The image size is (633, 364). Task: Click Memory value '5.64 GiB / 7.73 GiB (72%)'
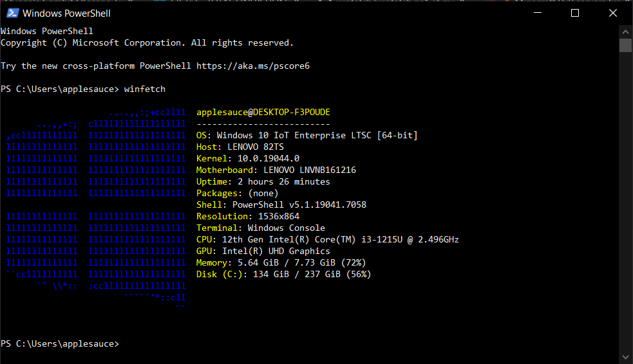click(x=301, y=263)
